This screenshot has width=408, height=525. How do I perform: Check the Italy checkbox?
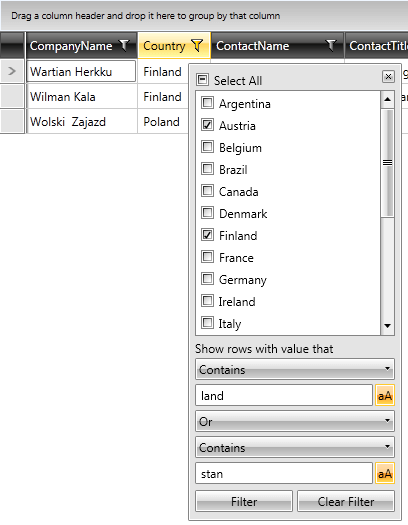(207, 323)
